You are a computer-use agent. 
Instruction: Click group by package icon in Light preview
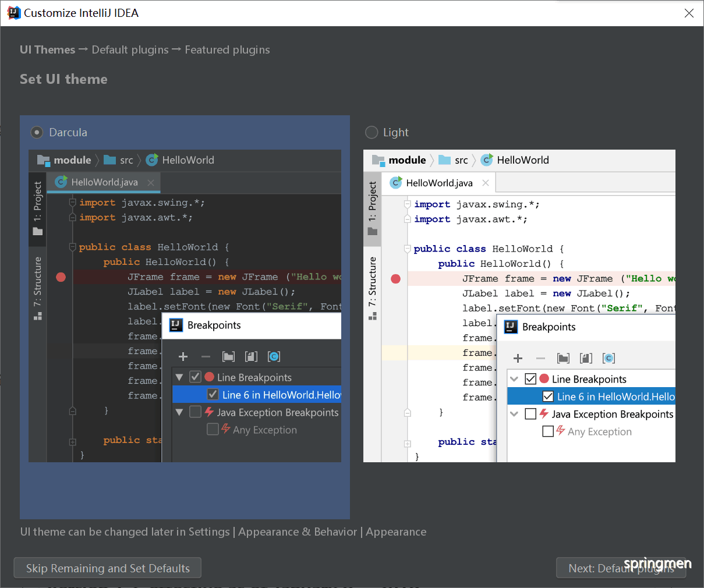click(x=564, y=358)
